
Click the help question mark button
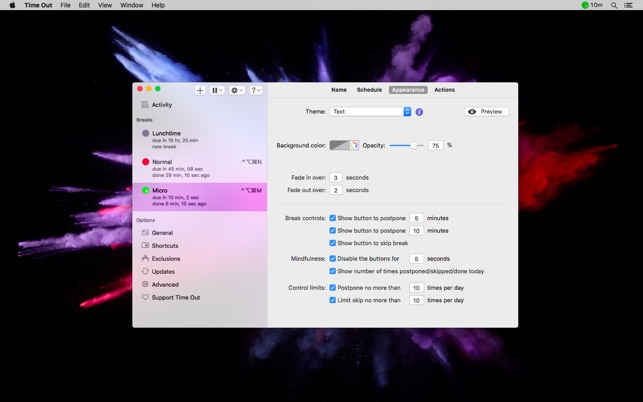(255, 90)
